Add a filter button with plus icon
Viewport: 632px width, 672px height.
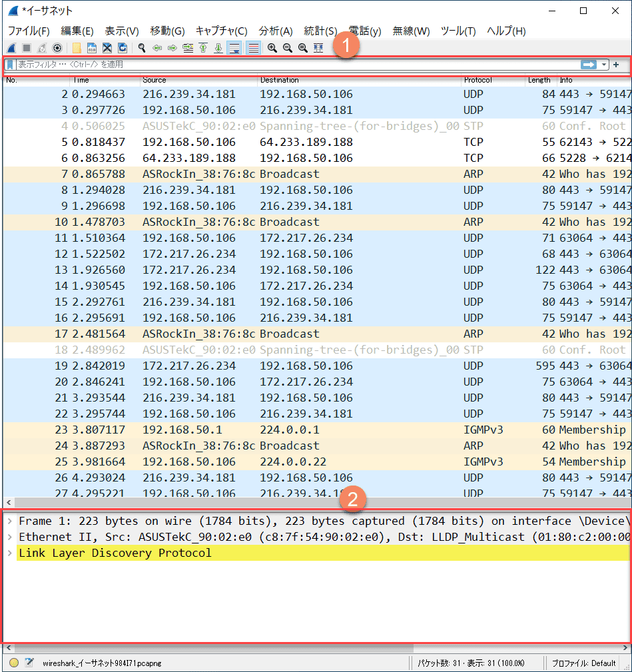[616, 65]
